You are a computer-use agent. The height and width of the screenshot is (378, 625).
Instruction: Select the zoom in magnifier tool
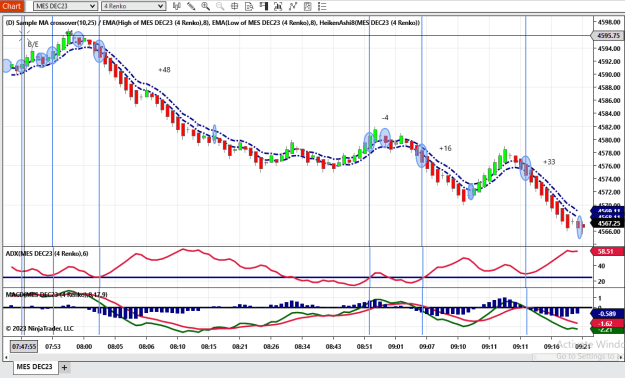tap(206, 6)
